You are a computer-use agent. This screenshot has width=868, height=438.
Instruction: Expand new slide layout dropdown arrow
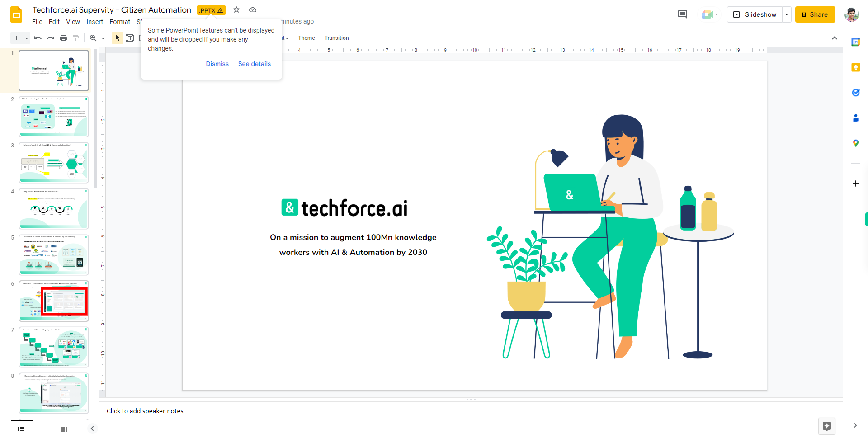(27, 38)
